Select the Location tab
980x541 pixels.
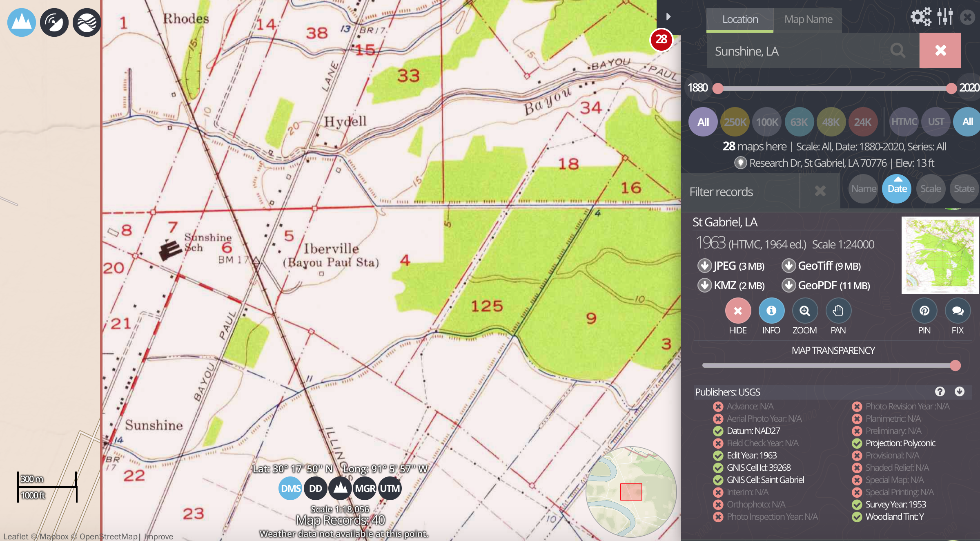pyautogui.click(x=740, y=19)
